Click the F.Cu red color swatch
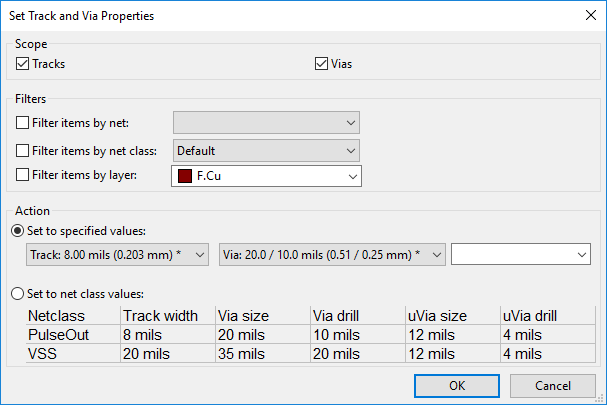The height and width of the screenshot is (405, 607). pyautogui.click(x=184, y=177)
